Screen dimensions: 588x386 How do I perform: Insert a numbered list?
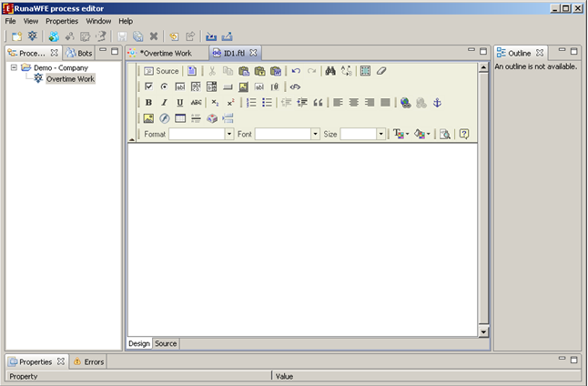[252, 103]
